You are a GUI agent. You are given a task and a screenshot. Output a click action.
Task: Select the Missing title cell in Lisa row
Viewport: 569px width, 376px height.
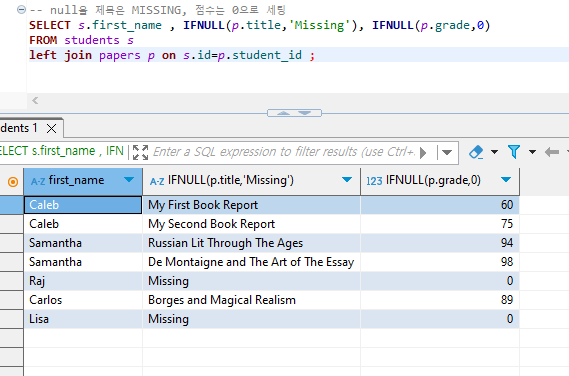pyautogui.click(x=251, y=319)
